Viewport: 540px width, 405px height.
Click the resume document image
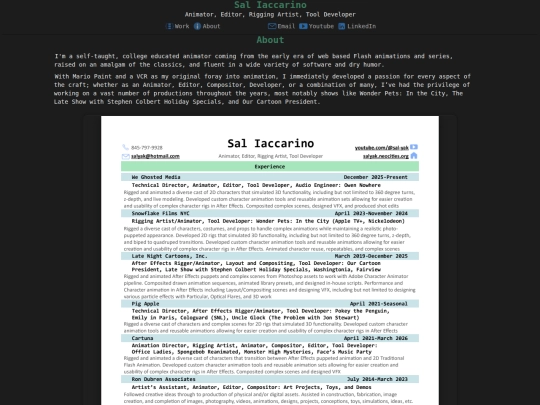[270, 260]
